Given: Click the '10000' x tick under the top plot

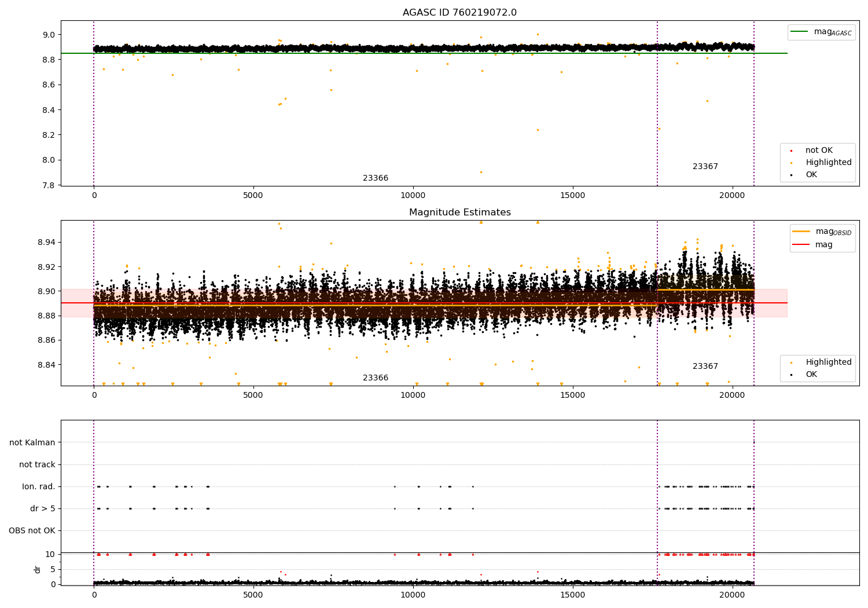Looking at the screenshot, I should click(x=413, y=196).
